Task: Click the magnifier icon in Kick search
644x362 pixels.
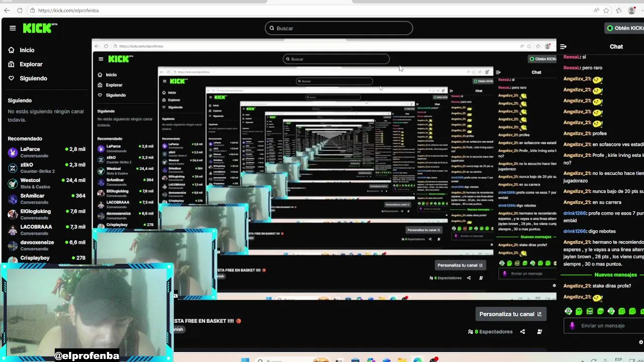Action: [x=272, y=28]
